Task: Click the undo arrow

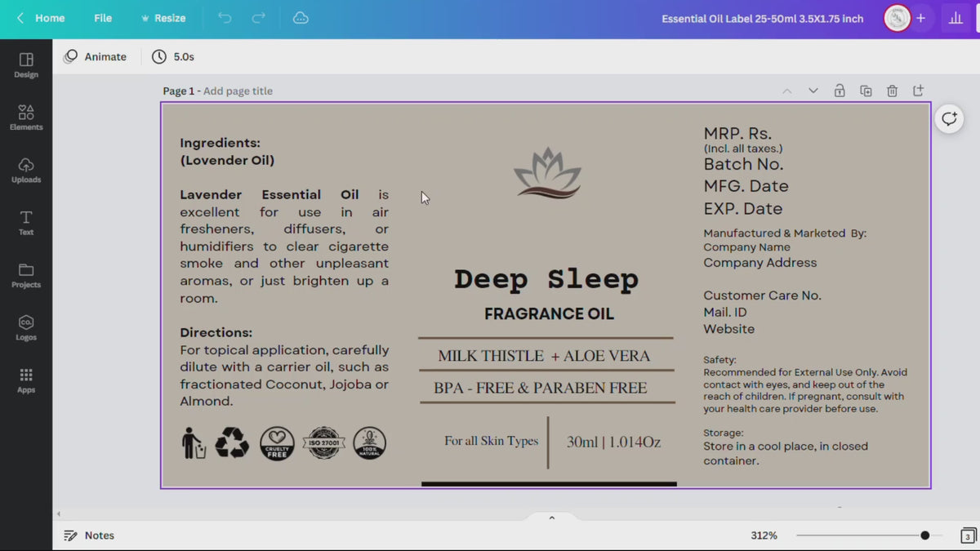Action: click(225, 18)
